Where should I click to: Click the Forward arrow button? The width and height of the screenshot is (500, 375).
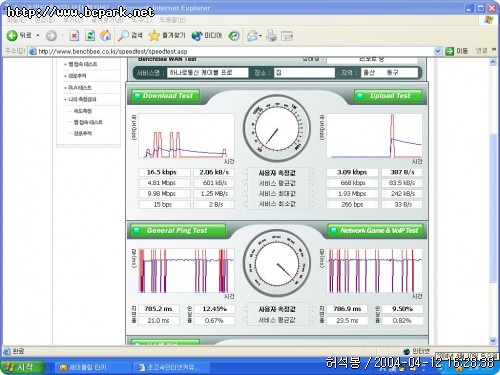51,36
